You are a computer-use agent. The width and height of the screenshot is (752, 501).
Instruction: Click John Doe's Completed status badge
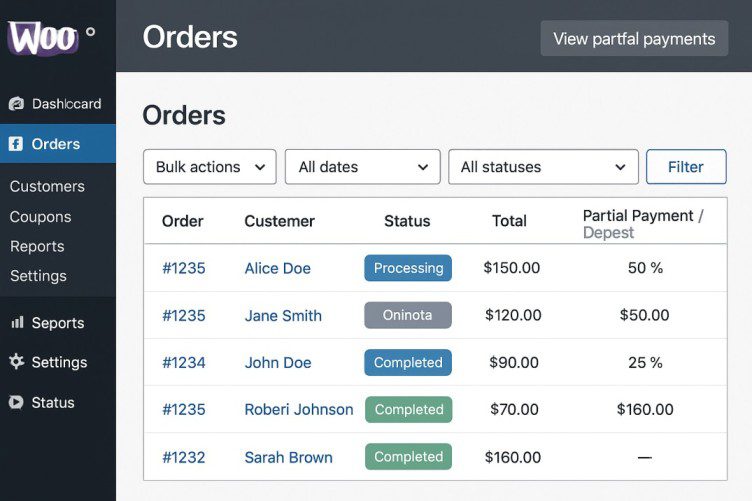(408, 362)
